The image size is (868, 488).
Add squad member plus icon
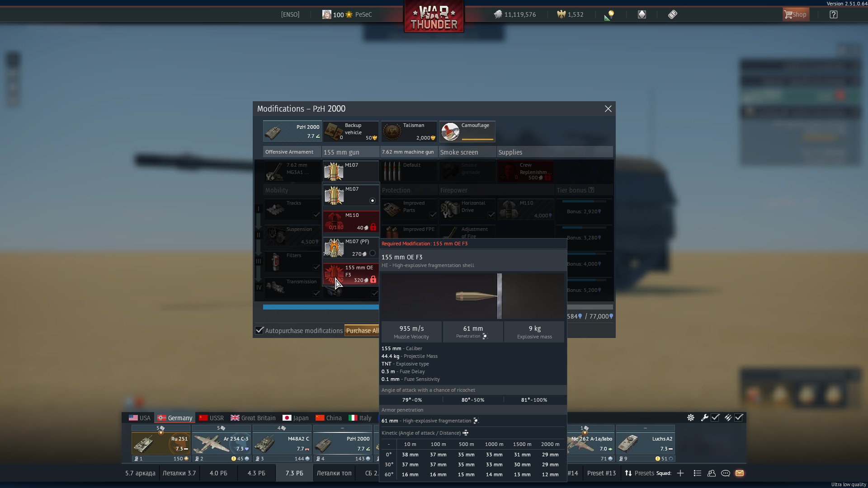click(680, 473)
